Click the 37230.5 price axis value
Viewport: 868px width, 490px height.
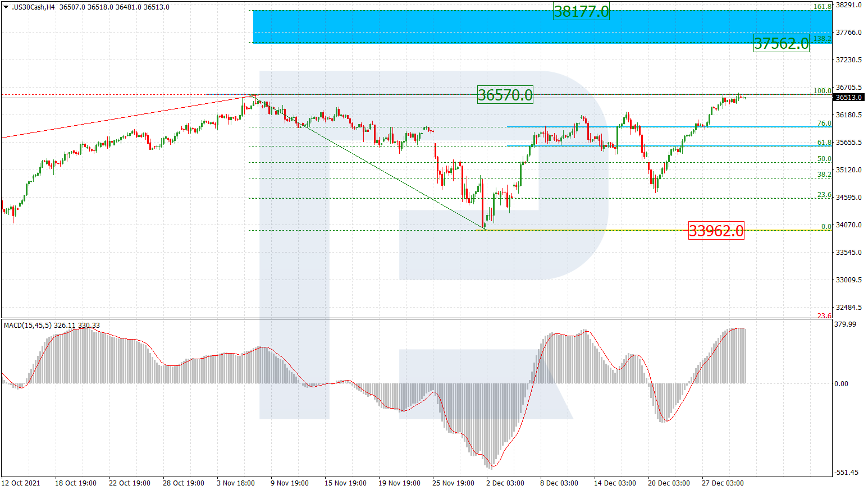coord(848,60)
